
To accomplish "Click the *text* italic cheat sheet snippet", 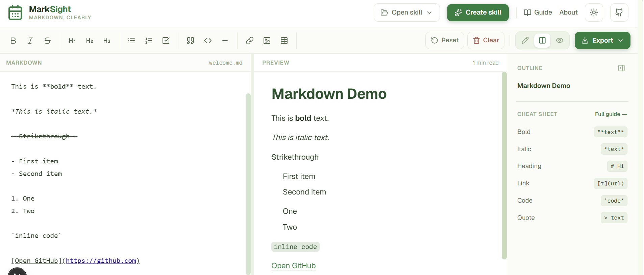I will pyautogui.click(x=614, y=149).
